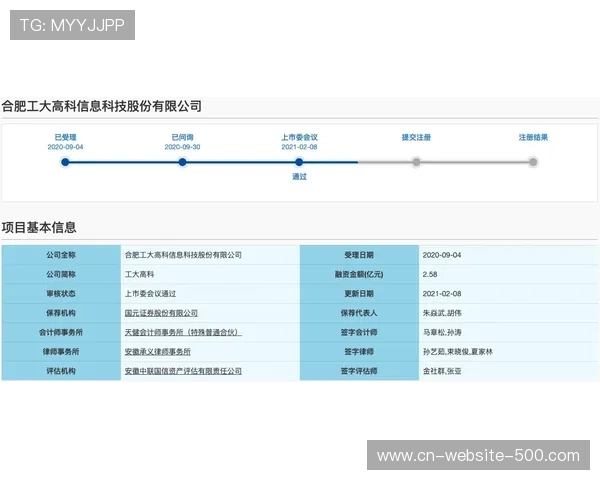Click the 评估机构 label cell
Screen dimensions: 600x480
(61, 371)
